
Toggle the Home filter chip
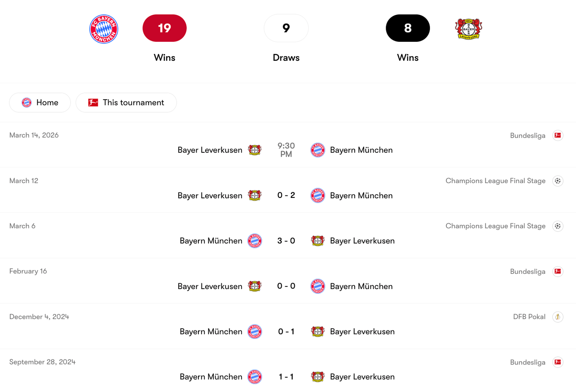[x=40, y=102]
